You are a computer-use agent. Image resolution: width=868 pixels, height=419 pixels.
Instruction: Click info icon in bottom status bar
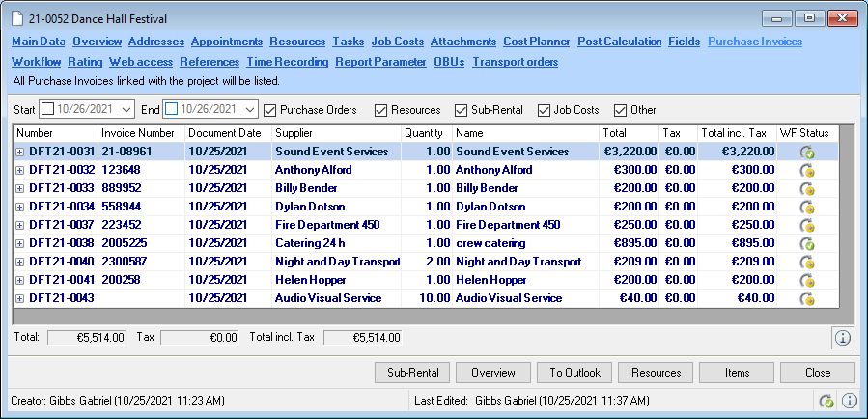click(849, 401)
